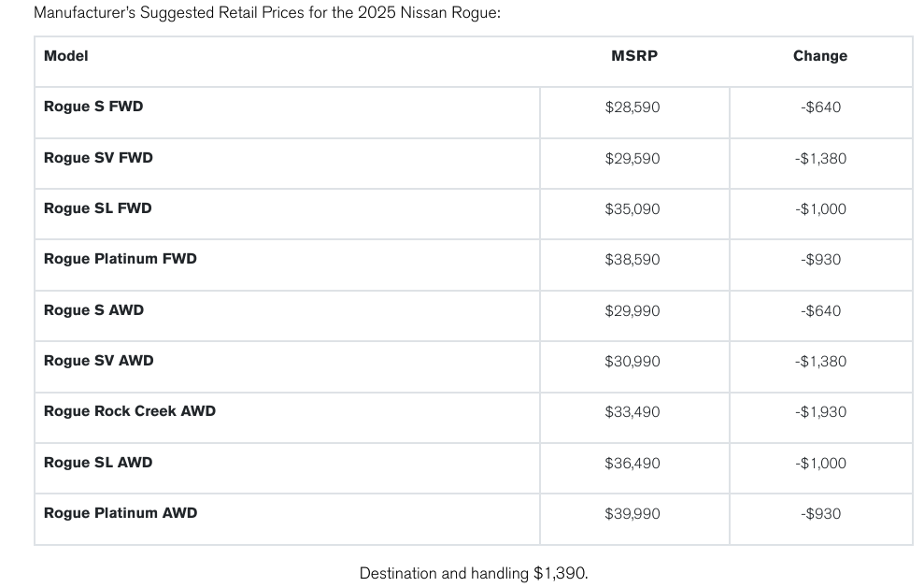
Task: Click the Destination and handling $1,390 text
Action: pyautogui.click(x=474, y=573)
